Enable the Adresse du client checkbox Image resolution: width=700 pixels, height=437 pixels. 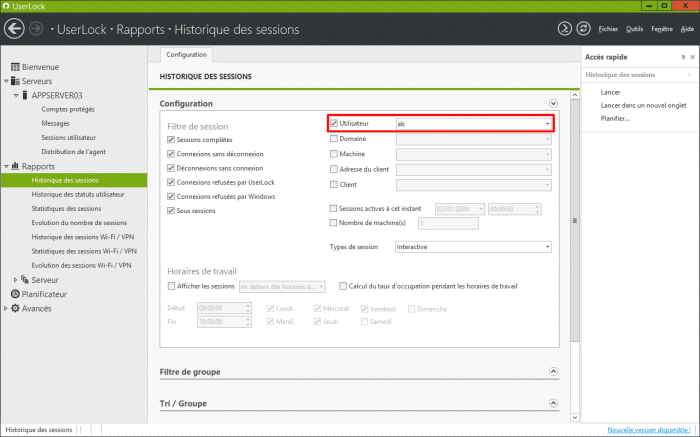(x=333, y=169)
